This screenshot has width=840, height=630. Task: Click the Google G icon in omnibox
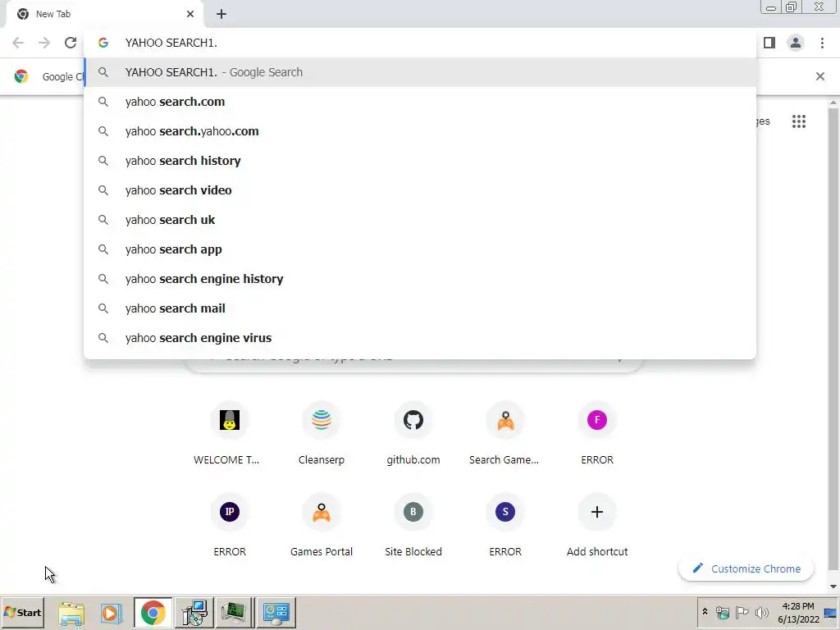pos(103,43)
